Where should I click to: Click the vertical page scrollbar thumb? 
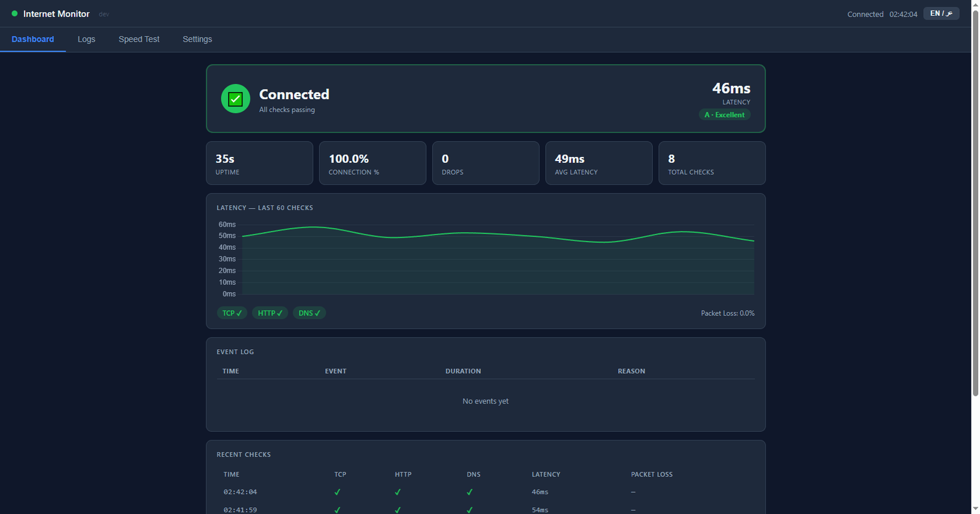click(976, 202)
